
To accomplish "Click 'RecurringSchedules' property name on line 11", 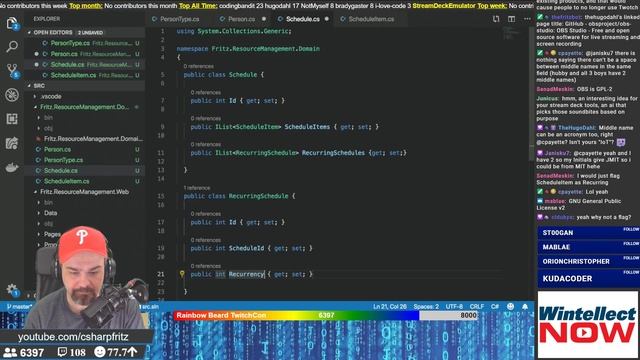I will click(x=333, y=153).
